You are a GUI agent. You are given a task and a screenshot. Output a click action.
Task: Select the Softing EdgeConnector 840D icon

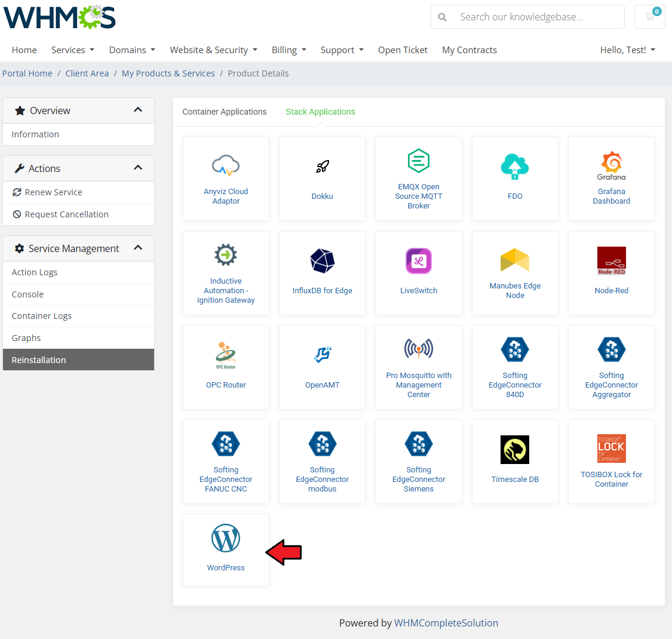coord(515,350)
